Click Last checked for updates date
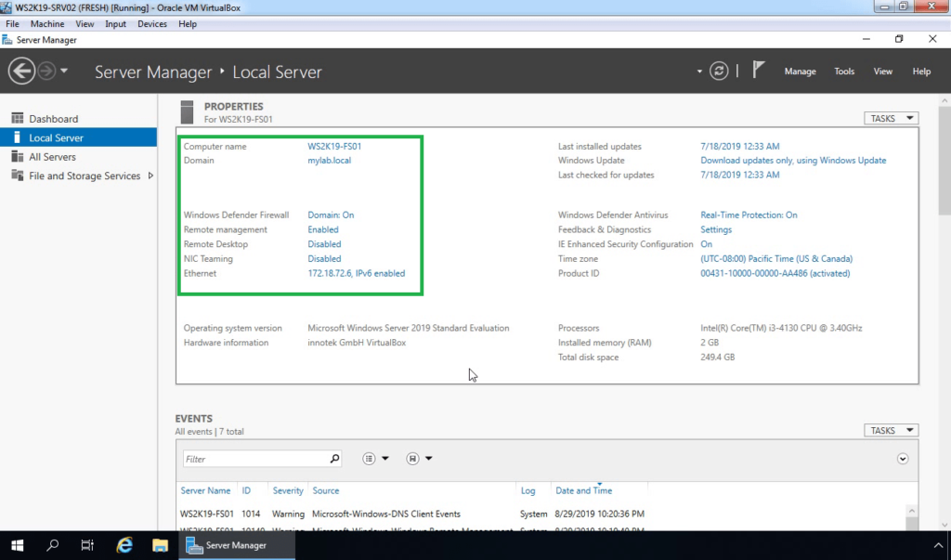 tap(740, 175)
